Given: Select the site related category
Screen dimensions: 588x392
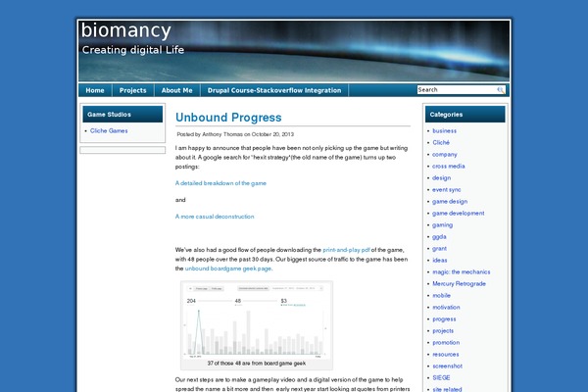Looking at the screenshot, I should click(x=447, y=389).
